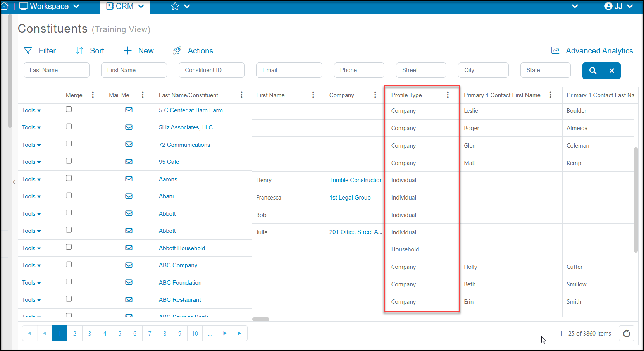Open ABC Foundation constituent link
The width and height of the screenshot is (644, 351).
coord(180,283)
